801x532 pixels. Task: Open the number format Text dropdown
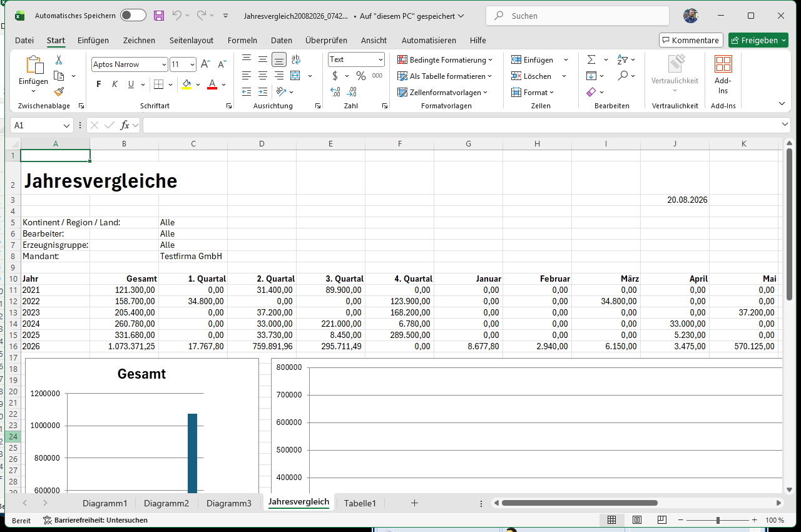(380, 59)
